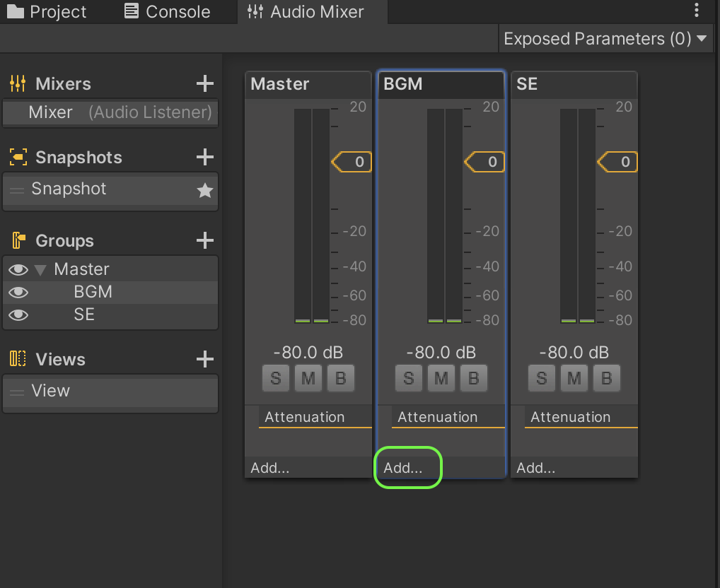
Task: Solo the SE channel
Action: 541,378
